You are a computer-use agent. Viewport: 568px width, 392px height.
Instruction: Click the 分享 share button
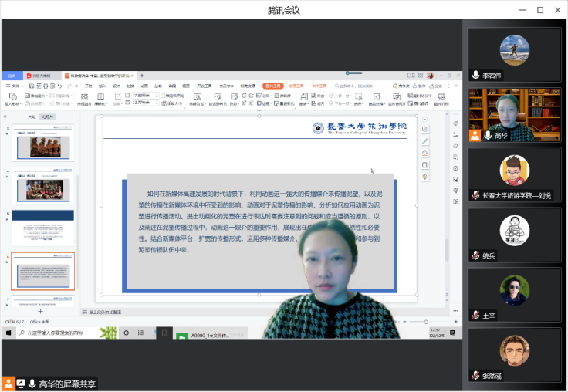coord(436,86)
